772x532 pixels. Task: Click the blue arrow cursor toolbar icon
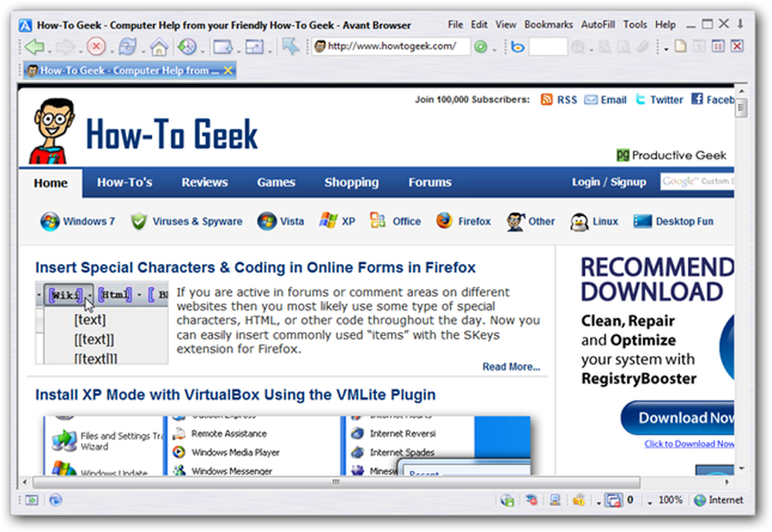290,47
